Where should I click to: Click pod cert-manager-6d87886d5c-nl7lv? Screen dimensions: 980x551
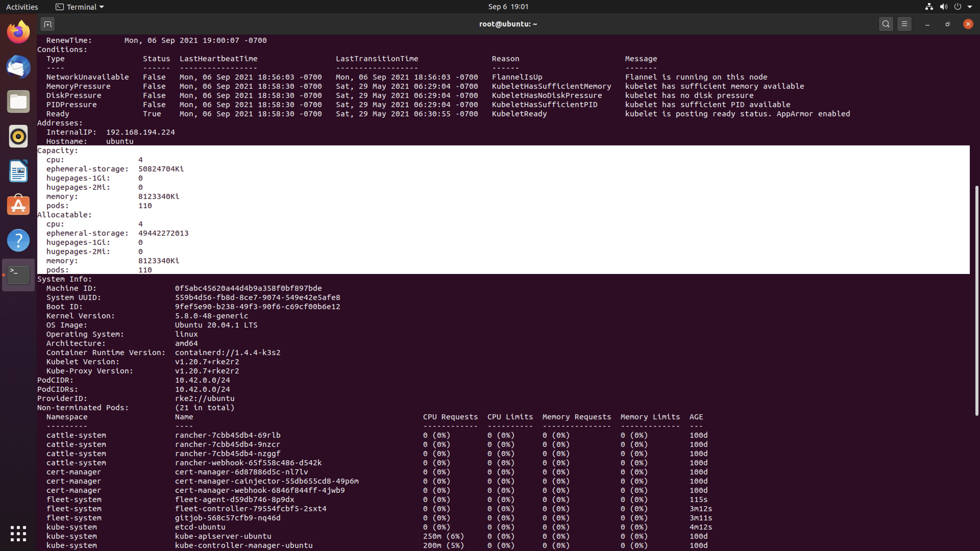point(242,472)
